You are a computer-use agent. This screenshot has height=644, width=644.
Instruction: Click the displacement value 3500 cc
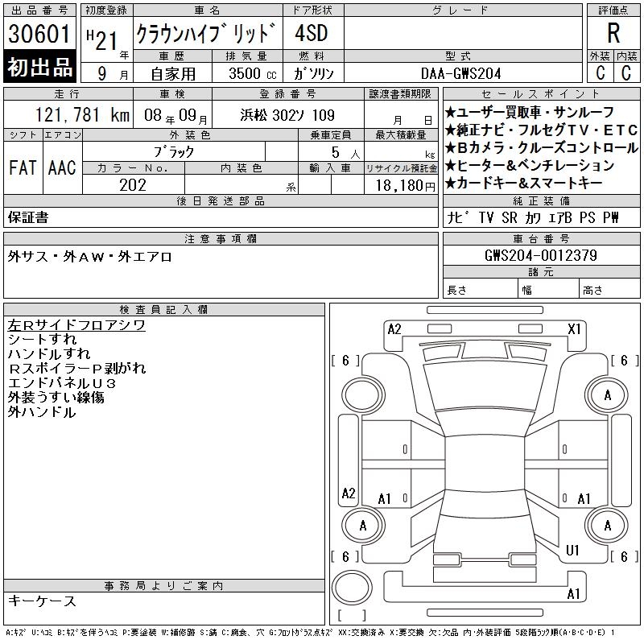253,73
